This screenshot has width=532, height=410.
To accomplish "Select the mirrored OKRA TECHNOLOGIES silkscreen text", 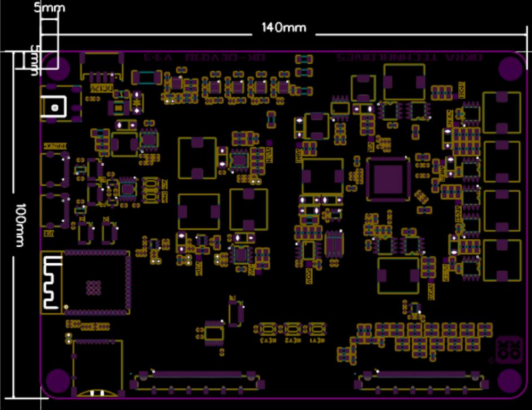I will pos(410,57).
